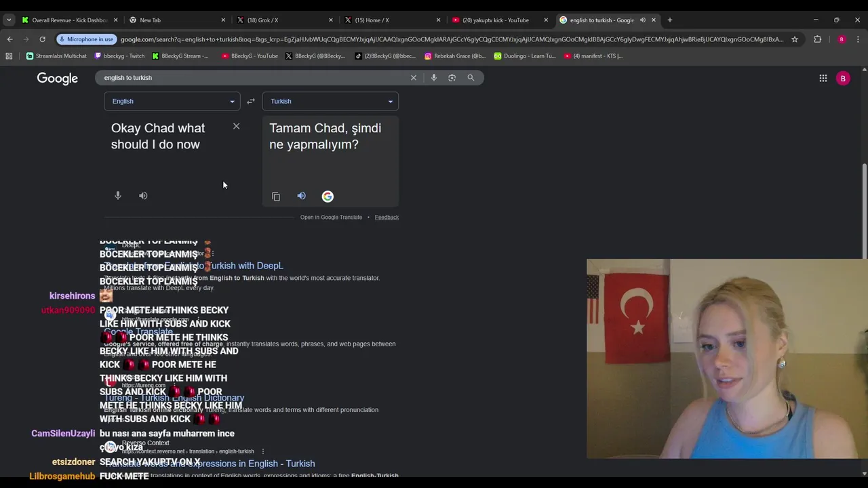Click the Google search translation icon

click(x=328, y=197)
